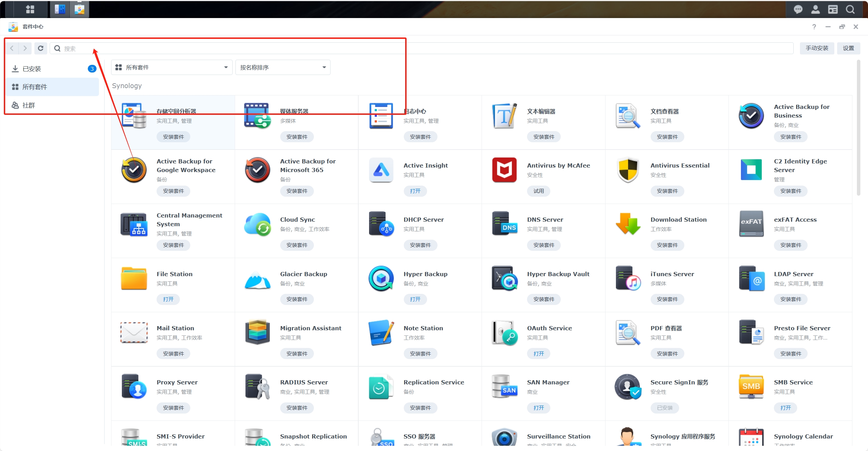The width and height of the screenshot is (868, 451).
Task: Expand the 按名称排序 sort dropdown
Action: [x=283, y=67]
